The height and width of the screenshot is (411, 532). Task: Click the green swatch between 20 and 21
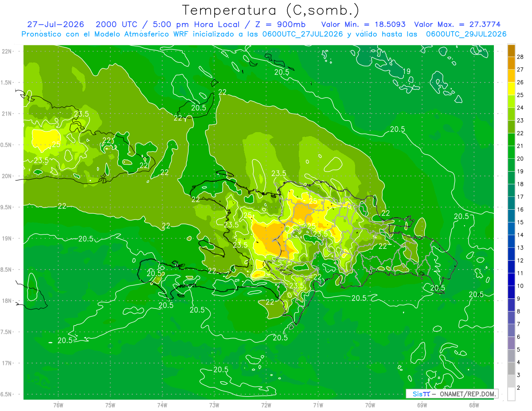pyautogui.click(x=511, y=153)
